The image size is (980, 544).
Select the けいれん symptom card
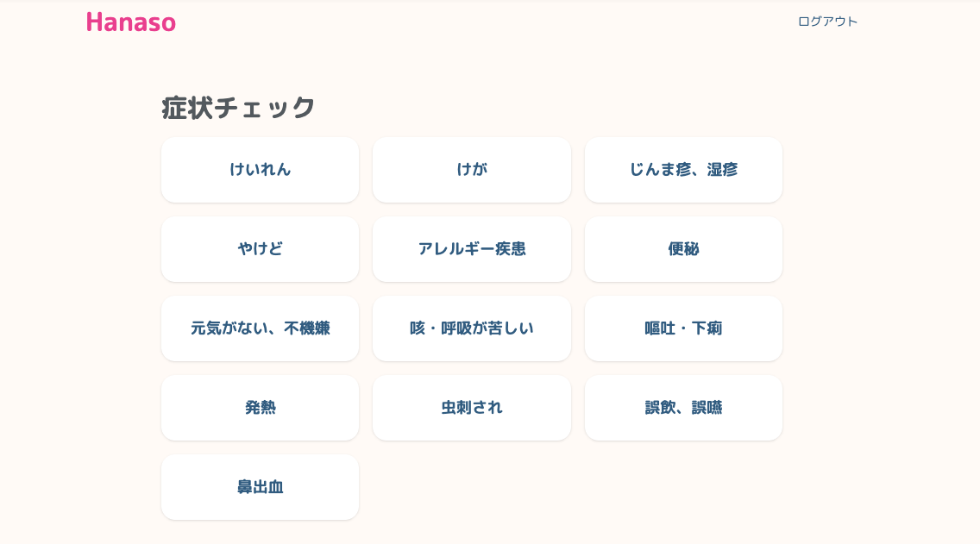[x=260, y=170]
